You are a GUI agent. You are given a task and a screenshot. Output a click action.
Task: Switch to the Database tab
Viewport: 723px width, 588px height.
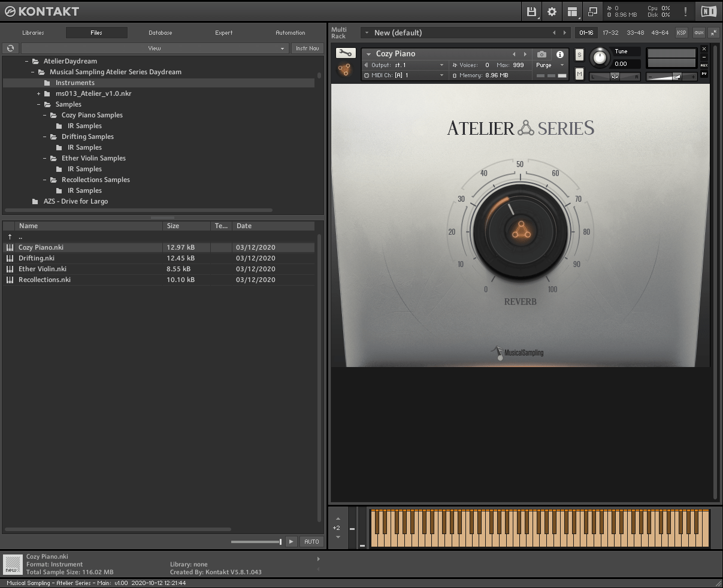[159, 33]
